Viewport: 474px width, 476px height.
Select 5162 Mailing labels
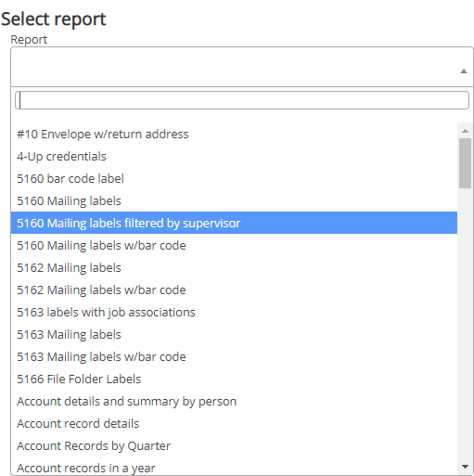[234, 268]
